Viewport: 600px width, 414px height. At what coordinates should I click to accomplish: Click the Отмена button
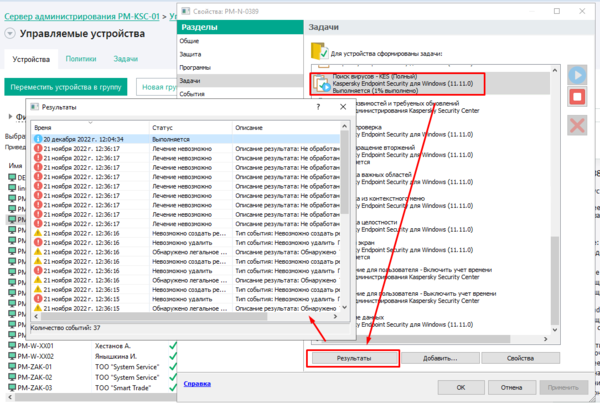pos(511,387)
